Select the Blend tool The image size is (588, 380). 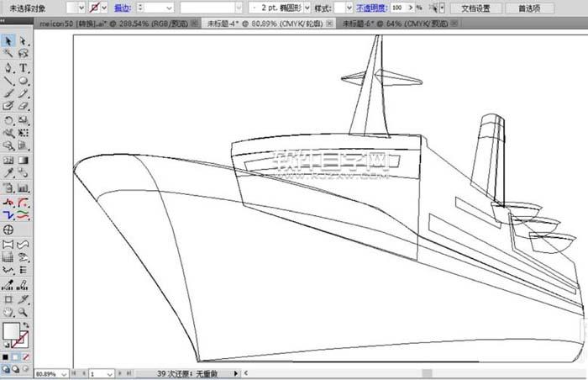(x=24, y=172)
